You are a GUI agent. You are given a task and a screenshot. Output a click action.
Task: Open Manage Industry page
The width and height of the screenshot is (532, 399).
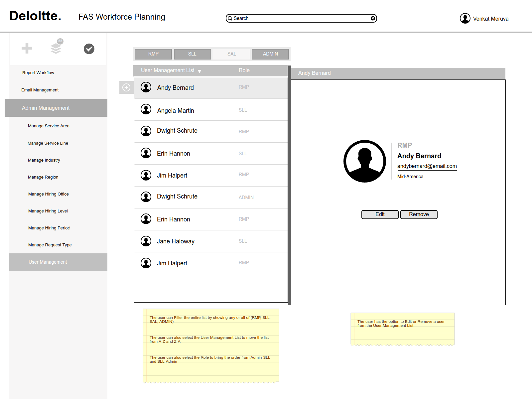coord(44,160)
